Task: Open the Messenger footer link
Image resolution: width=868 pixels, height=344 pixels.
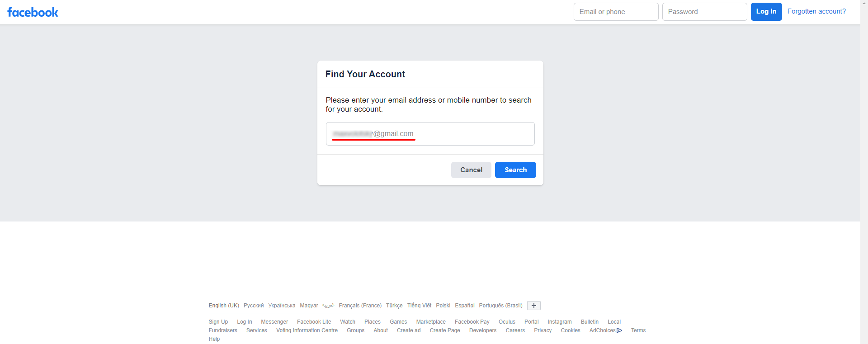Action: (274, 322)
